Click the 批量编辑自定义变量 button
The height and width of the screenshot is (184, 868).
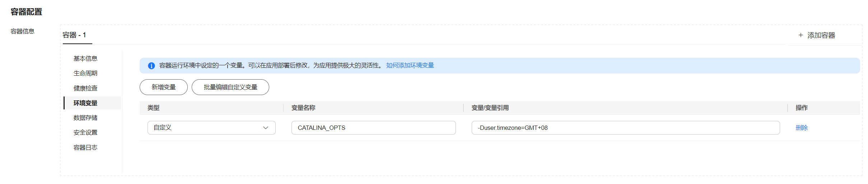[x=230, y=87]
